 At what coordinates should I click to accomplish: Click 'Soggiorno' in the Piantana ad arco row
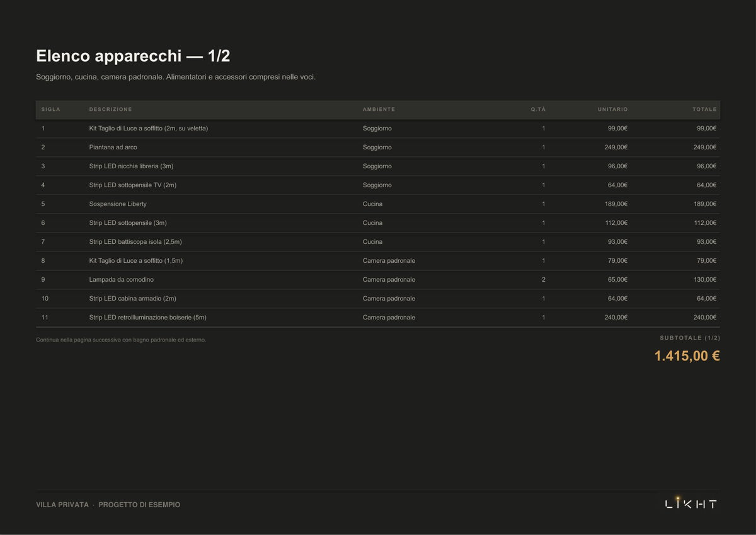pyautogui.click(x=377, y=147)
